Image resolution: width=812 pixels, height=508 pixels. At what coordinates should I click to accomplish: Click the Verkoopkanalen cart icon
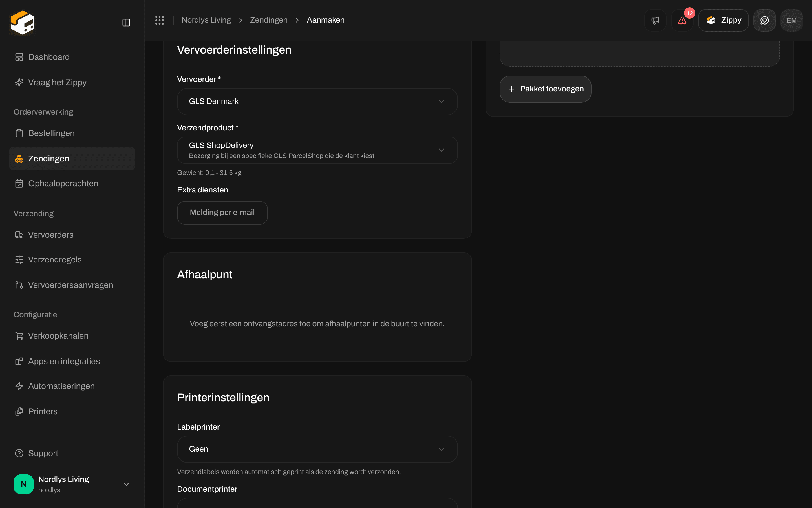click(19, 336)
